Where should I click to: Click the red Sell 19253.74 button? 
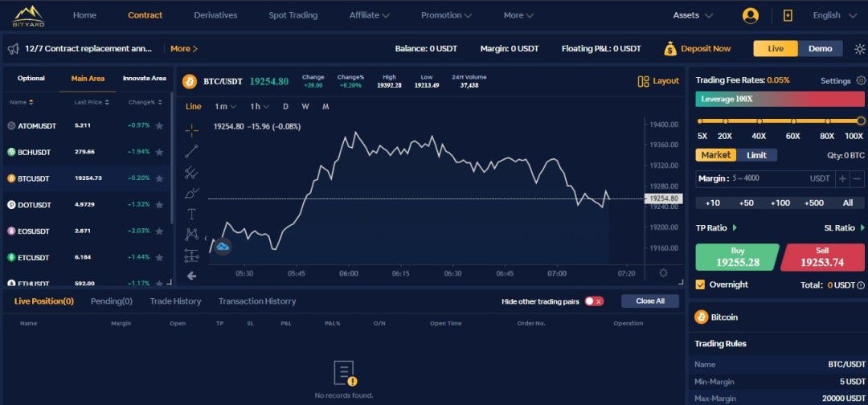pyautogui.click(x=822, y=257)
